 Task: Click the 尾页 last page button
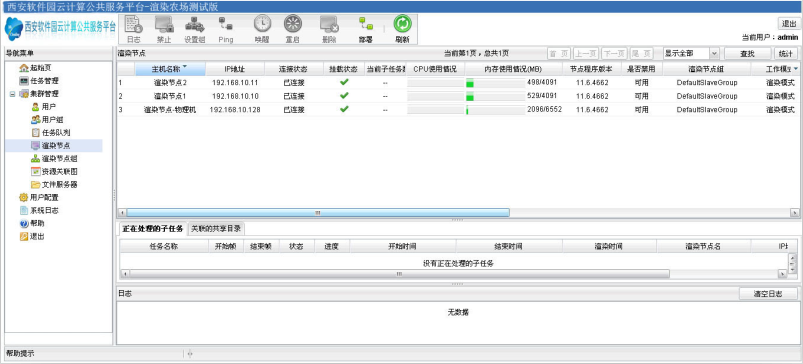(x=641, y=54)
